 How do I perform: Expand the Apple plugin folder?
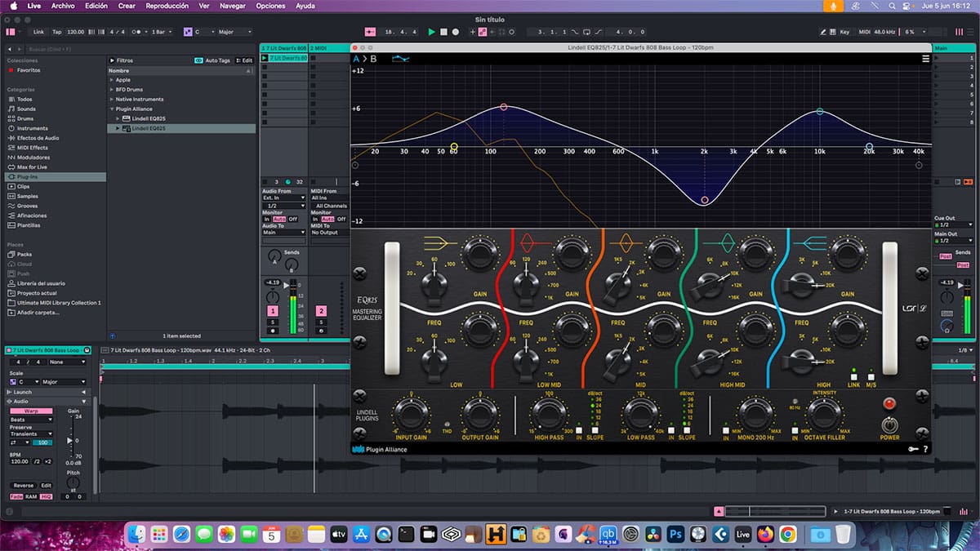click(113, 80)
